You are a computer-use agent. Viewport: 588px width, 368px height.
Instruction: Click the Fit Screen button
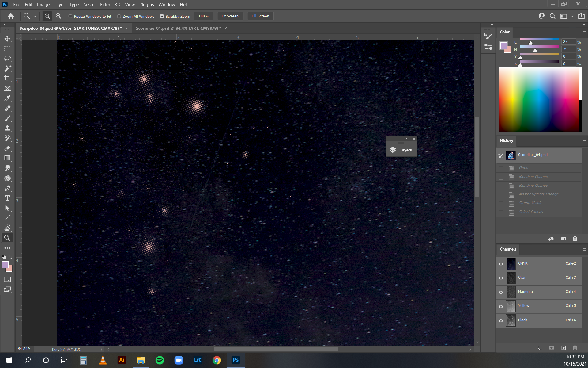(230, 16)
